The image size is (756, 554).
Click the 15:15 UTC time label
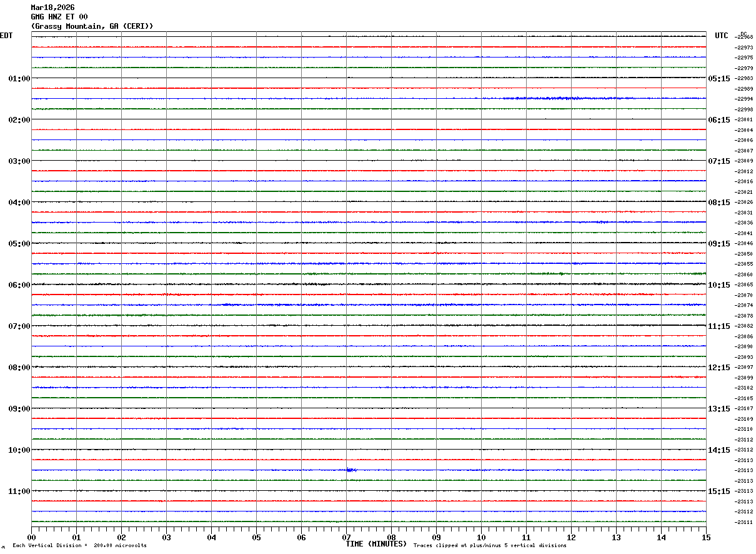click(719, 491)
